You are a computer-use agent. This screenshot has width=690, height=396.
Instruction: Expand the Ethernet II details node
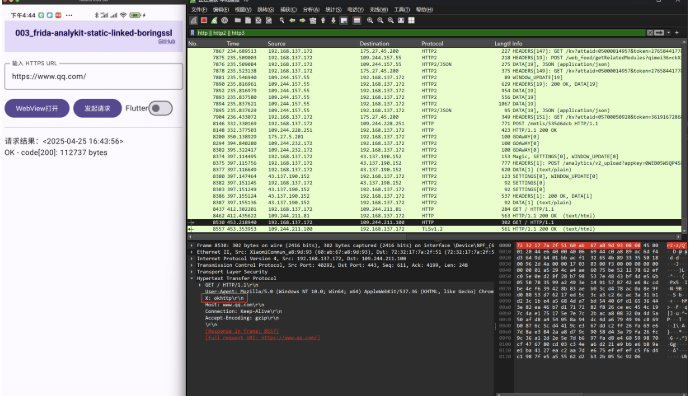coord(192,252)
